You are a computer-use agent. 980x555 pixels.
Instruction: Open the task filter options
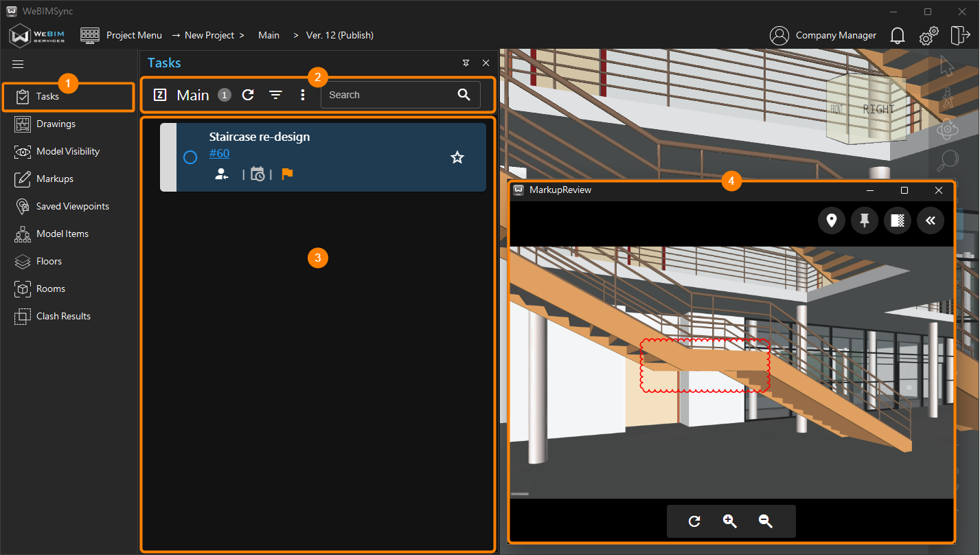(275, 95)
